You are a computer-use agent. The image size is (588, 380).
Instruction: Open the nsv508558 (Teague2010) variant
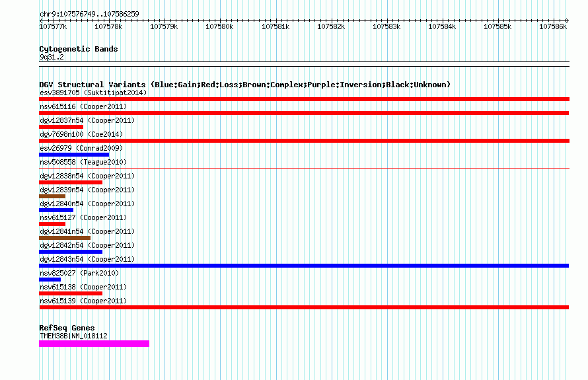[x=83, y=162]
